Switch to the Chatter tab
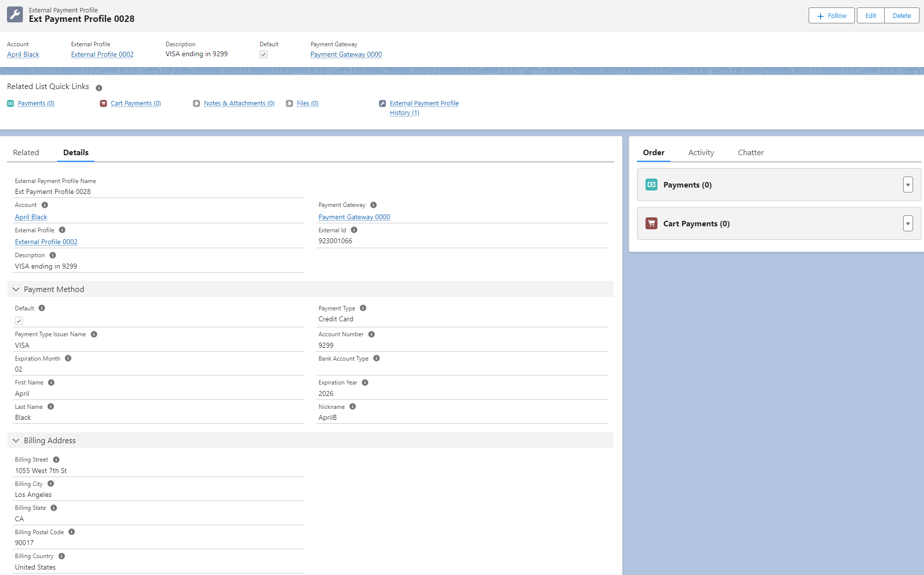Image resolution: width=924 pixels, height=575 pixels. (750, 153)
